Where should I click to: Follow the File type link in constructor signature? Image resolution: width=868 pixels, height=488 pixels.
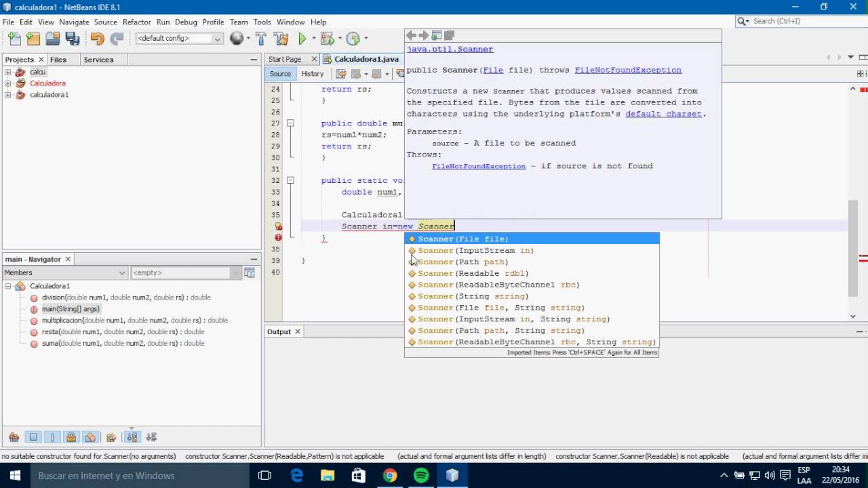click(x=492, y=70)
